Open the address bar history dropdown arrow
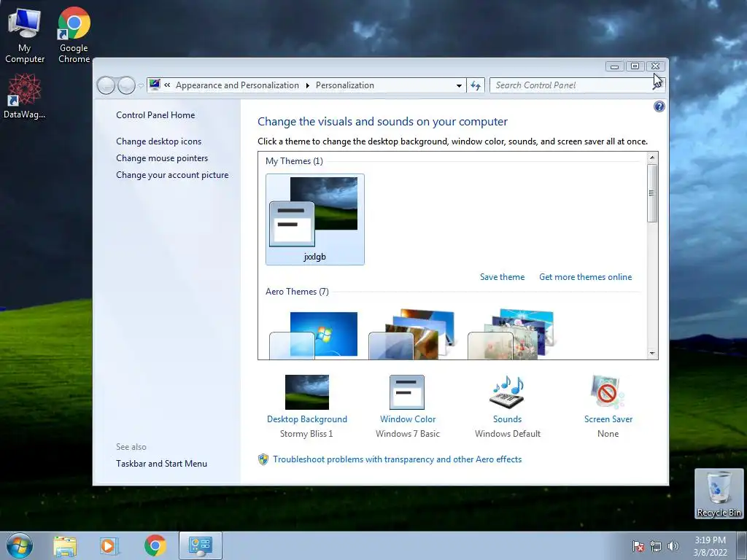Image resolution: width=747 pixels, height=560 pixels. coord(459,86)
